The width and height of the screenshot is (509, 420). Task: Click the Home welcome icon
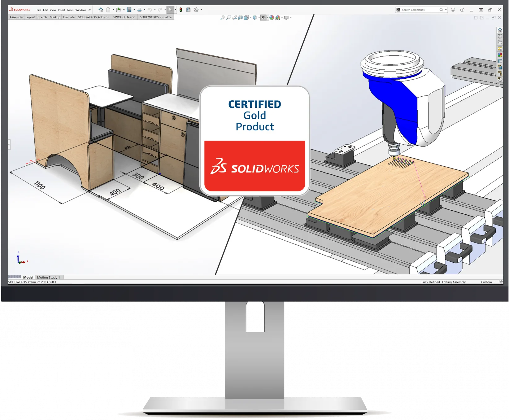[x=101, y=10]
